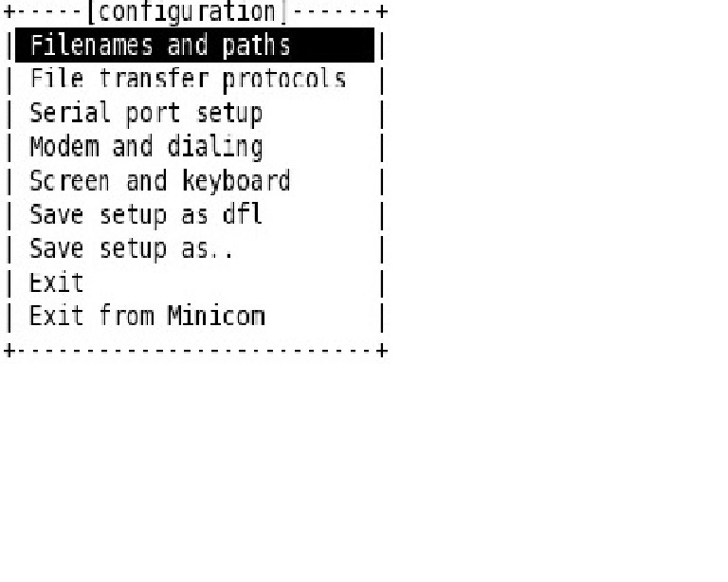Click the dashed top border left of the title
Screen dimensions: 728x582
[47, 12]
